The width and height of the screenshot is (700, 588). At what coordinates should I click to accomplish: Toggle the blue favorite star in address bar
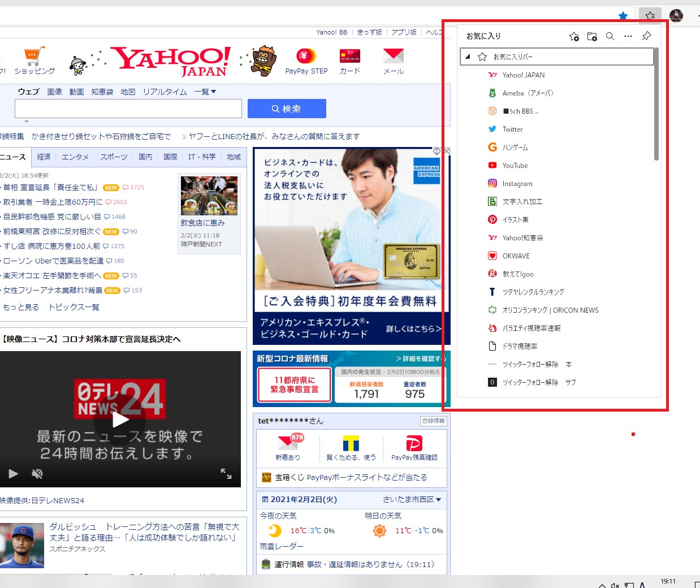pyautogui.click(x=623, y=16)
